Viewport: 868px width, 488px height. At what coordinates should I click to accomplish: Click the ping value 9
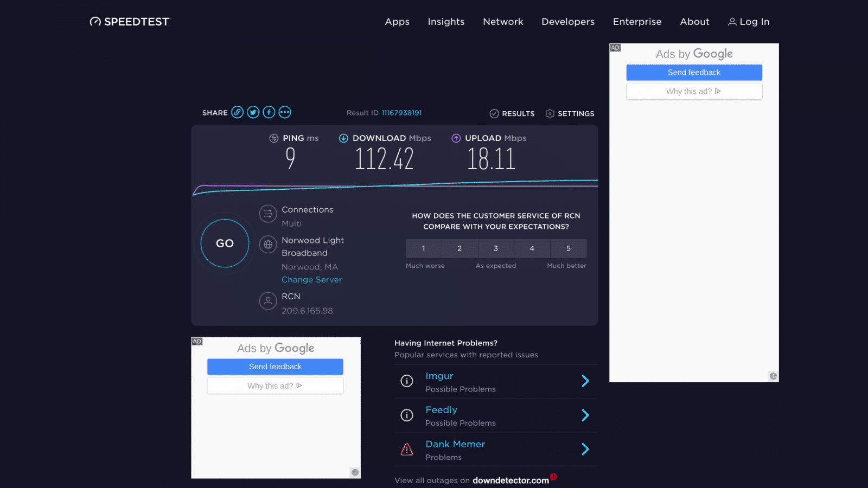click(x=291, y=159)
